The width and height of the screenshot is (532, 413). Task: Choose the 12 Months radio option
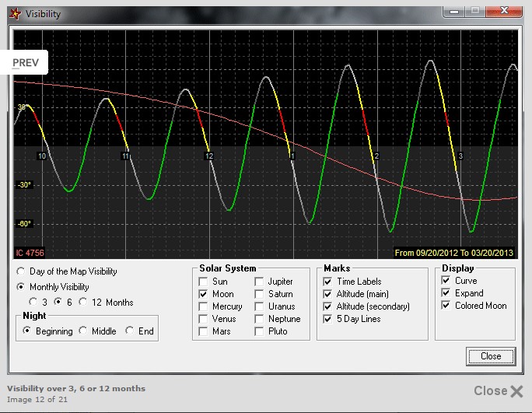coord(82,302)
